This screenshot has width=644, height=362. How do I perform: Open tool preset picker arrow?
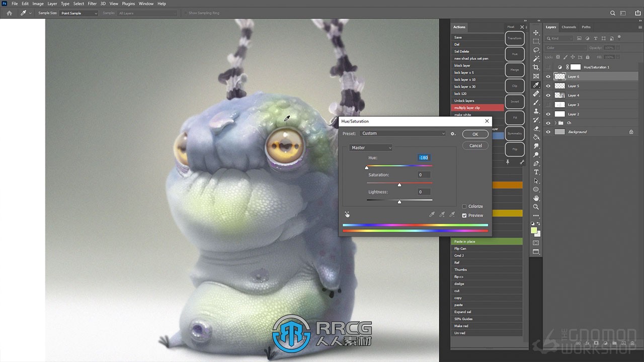(30, 13)
